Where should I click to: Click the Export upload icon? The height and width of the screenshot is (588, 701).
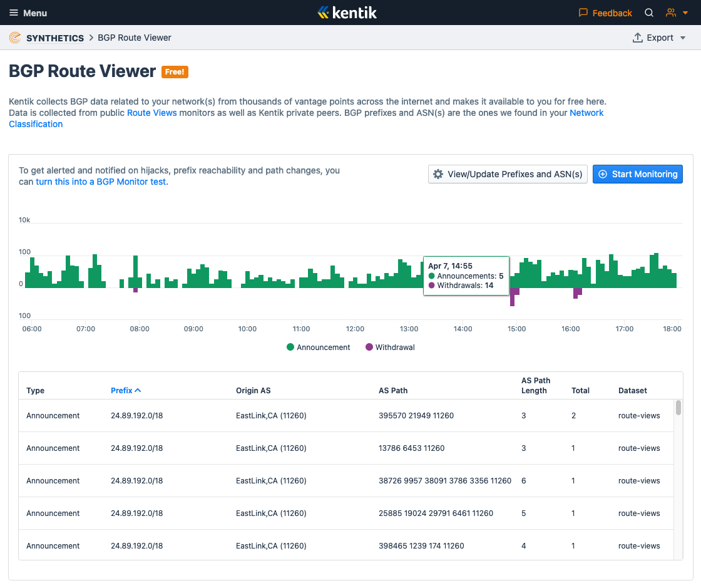tap(638, 38)
